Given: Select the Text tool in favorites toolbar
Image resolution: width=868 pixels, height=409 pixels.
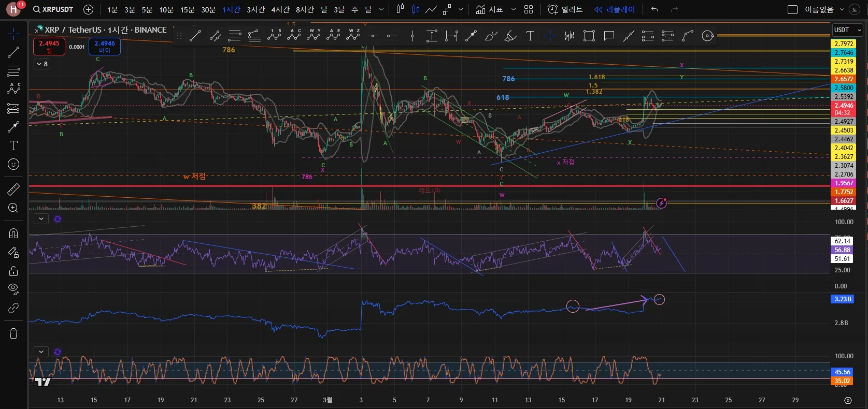Looking at the screenshot, I should point(530,36).
